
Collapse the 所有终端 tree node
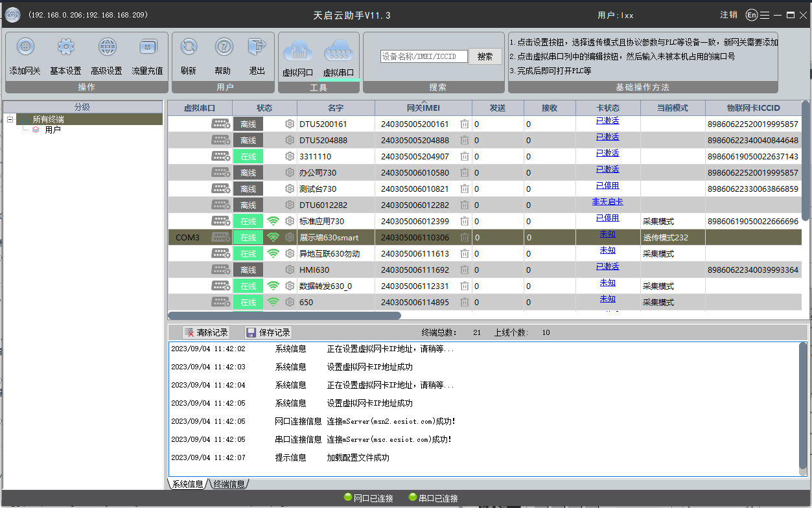coord(10,120)
